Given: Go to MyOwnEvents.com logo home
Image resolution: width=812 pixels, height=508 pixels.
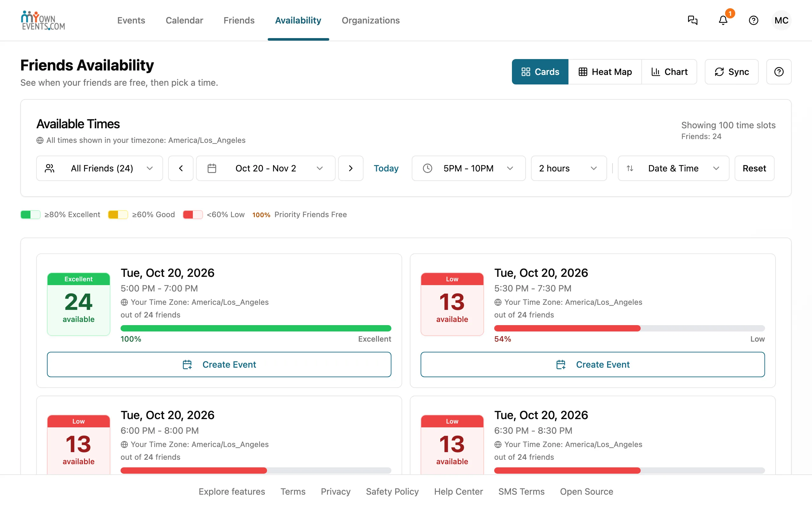Looking at the screenshot, I should pyautogui.click(x=43, y=21).
